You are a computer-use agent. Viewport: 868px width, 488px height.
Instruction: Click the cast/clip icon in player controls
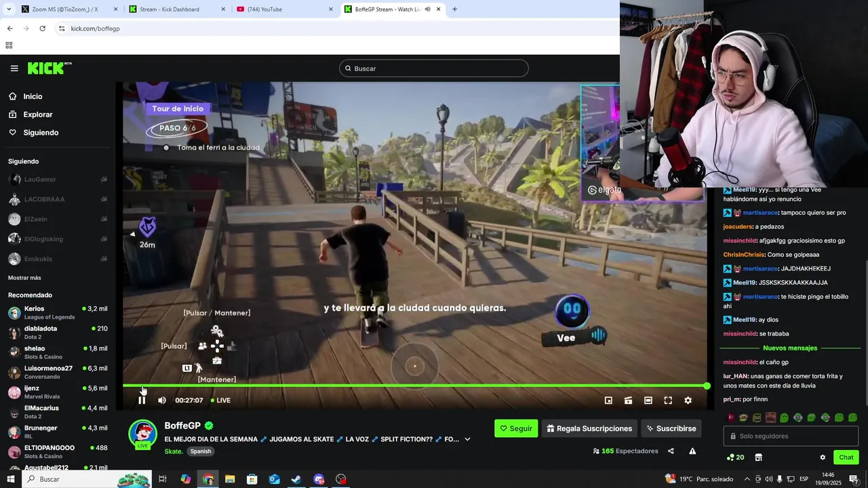tap(629, 401)
